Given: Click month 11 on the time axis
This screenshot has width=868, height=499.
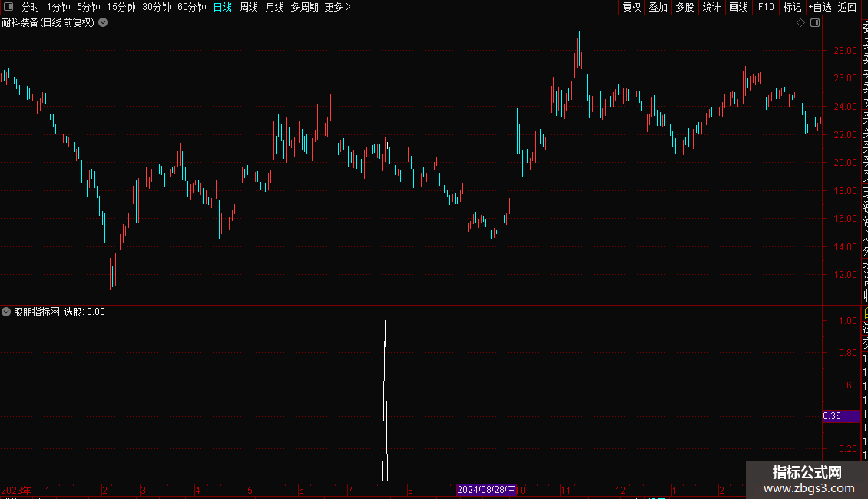Looking at the screenshot, I should click(x=565, y=490).
